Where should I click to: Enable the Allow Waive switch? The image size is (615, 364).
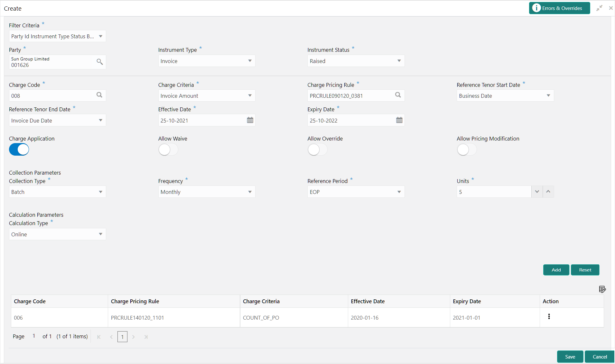tap(168, 150)
